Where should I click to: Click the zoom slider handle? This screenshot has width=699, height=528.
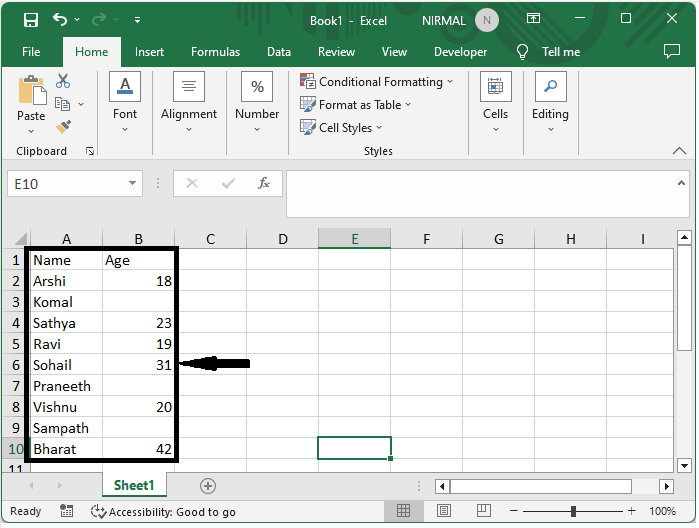coord(573,511)
